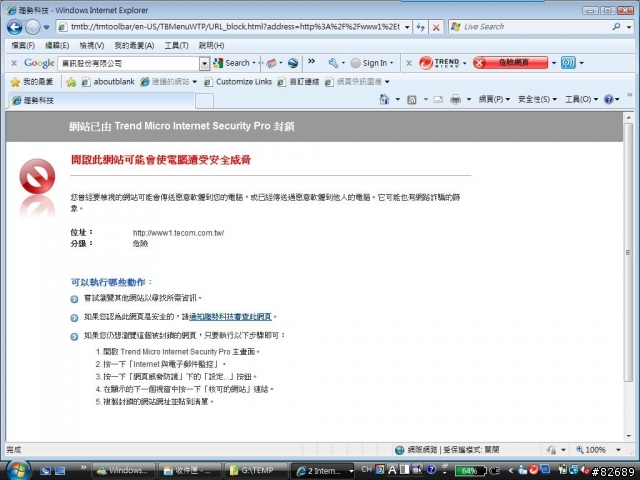Screen dimensions: 640x480
Task: Open the recent pages dropdown beside Forward
Action: click(x=46, y=27)
